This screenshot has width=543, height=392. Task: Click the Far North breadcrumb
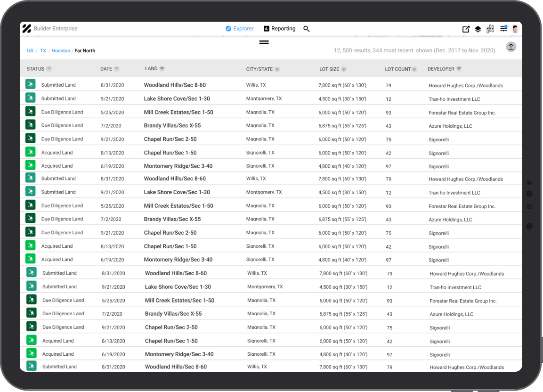(85, 50)
